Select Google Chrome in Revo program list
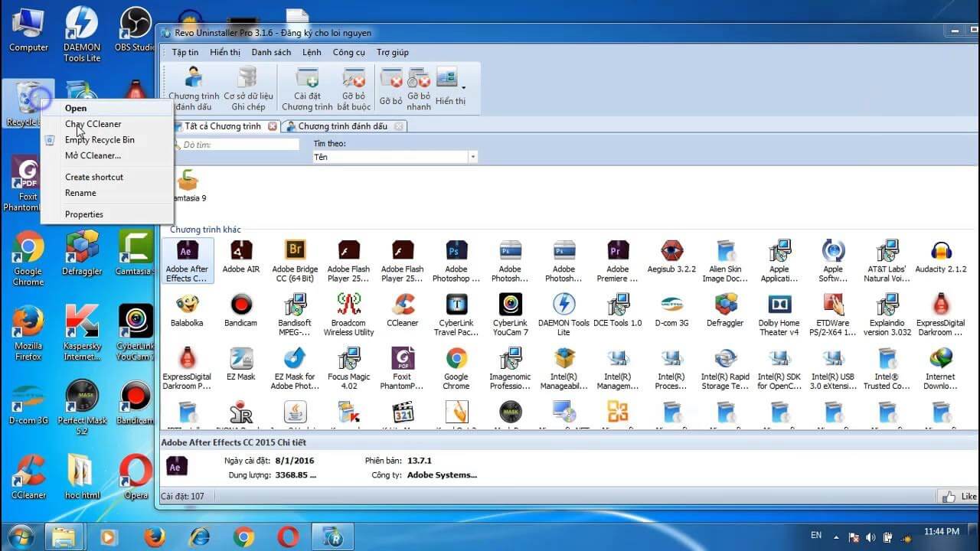This screenshot has width=980, height=551. point(456,367)
